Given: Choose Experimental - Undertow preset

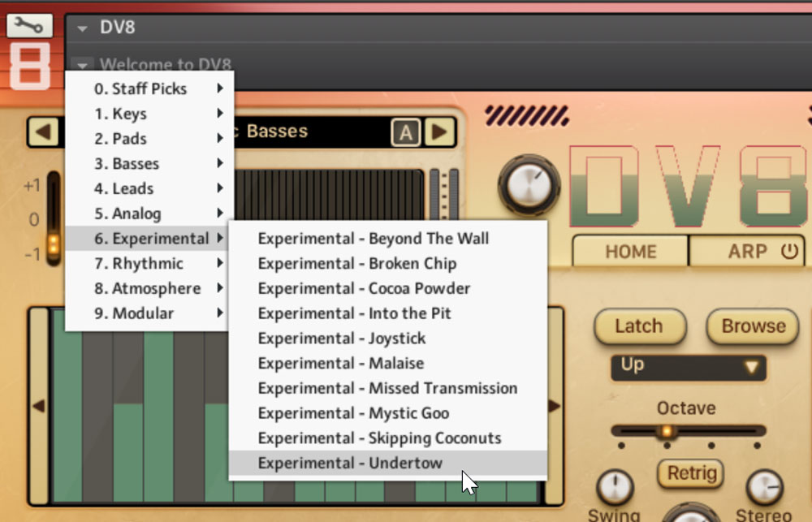Looking at the screenshot, I should coord(388,463).
